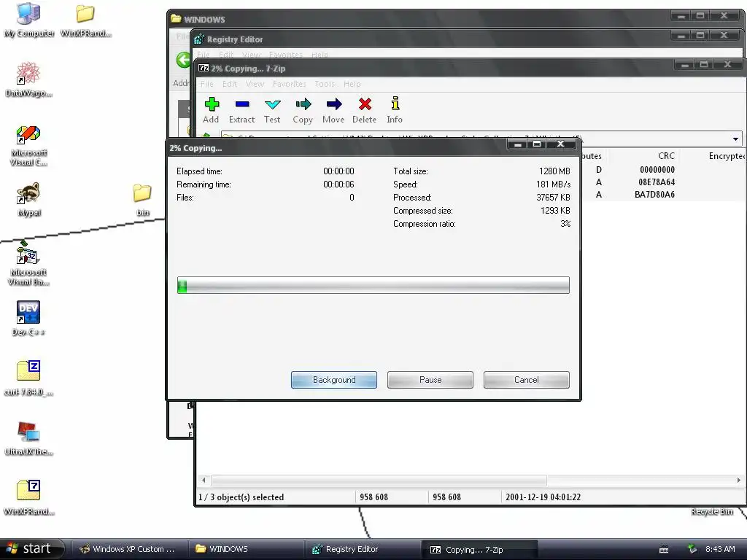
Task: Select the Mypal desktop shortcut
Action: tap(28, 200)
